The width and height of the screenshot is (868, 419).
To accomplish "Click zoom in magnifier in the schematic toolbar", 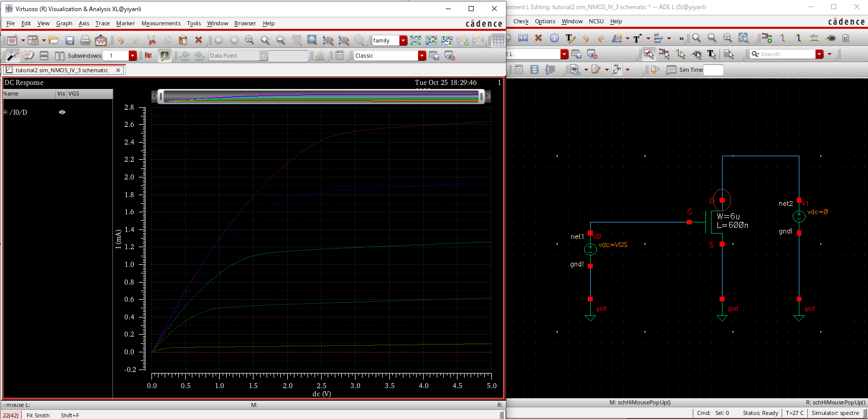I will pos(696,38).
